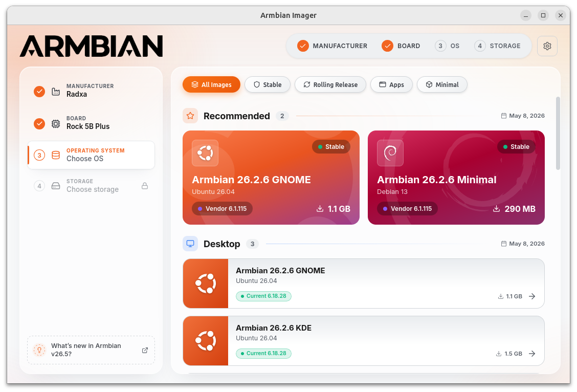Choose the recommended Armbian 26.2.6 GNOME card

point(271,178)
